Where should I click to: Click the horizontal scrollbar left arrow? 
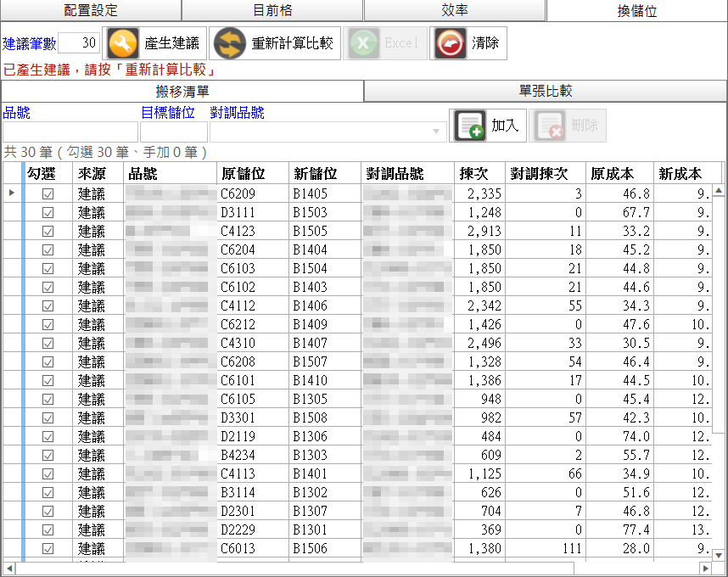[x=8, y=569]
